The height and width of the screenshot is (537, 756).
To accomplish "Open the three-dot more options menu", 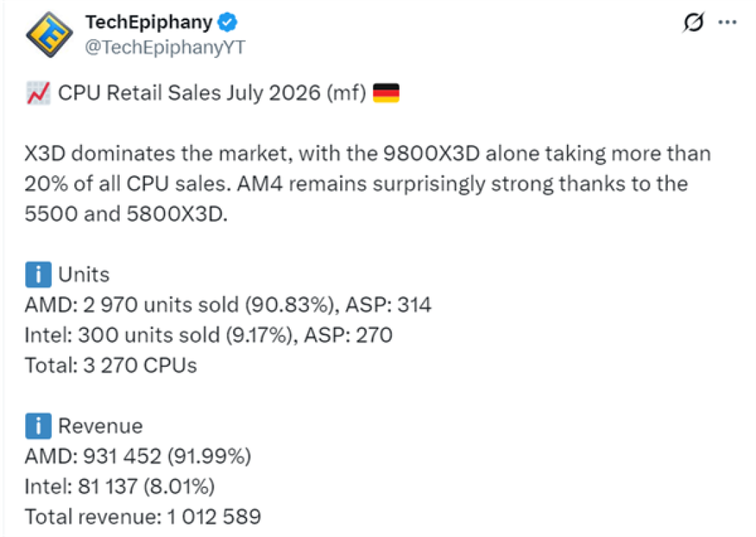I will tap(727, 22).
